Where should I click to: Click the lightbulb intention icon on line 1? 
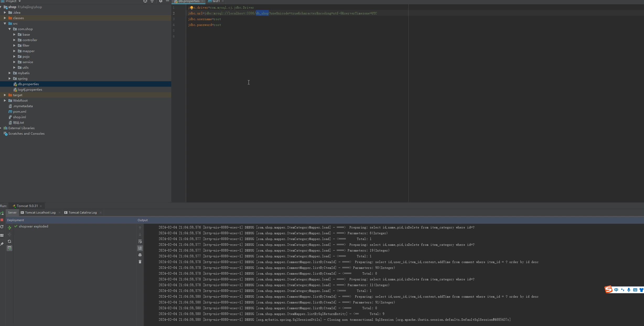192,8
